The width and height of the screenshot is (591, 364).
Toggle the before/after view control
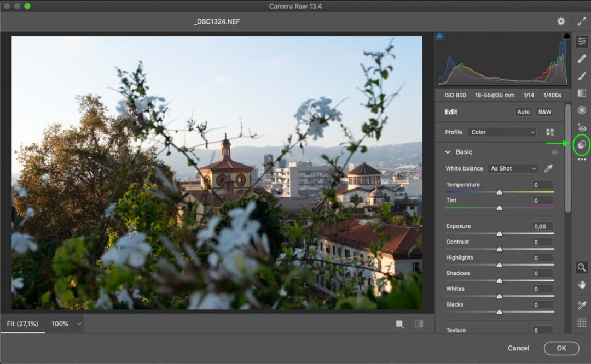[x=419, y=324]
